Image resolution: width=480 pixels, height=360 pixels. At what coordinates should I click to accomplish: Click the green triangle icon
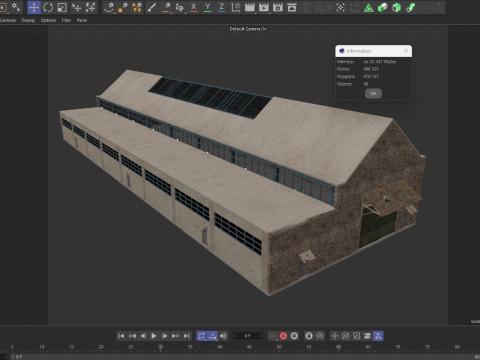368,7
